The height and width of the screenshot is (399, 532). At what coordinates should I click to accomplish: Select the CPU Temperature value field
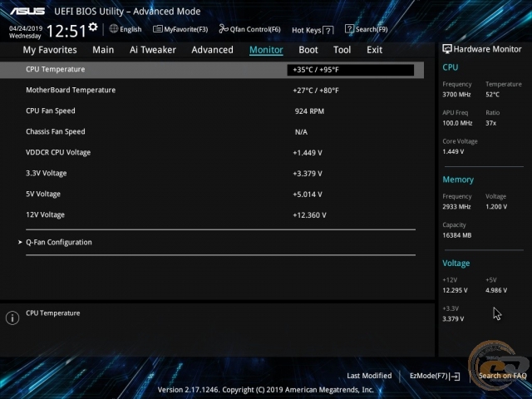[351, 70]
